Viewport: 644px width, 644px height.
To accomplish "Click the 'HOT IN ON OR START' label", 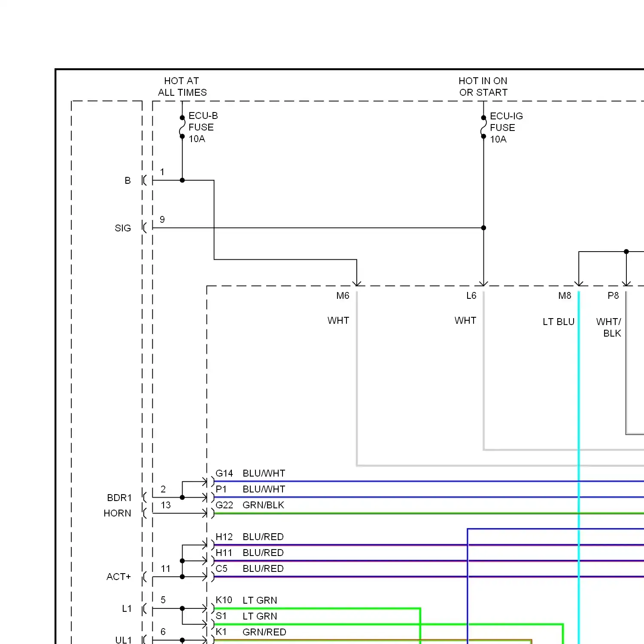I will [483, 87].
